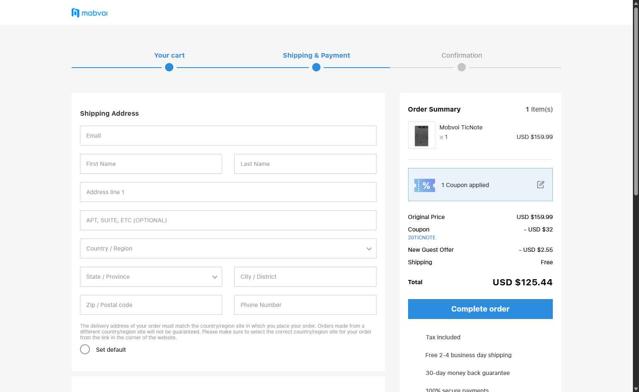Open the Mobvoi TicNote product thumbnail
The height and width of the screenshot is (392, 639).
421,135
